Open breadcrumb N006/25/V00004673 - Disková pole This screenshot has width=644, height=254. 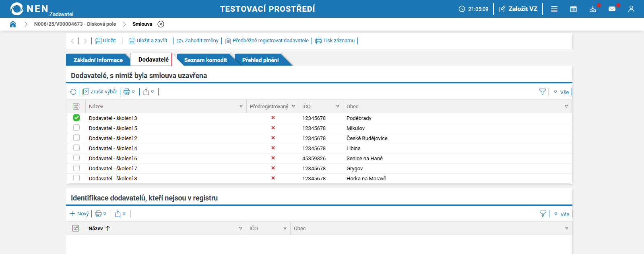pyautogui.click(x=75, y=24)
